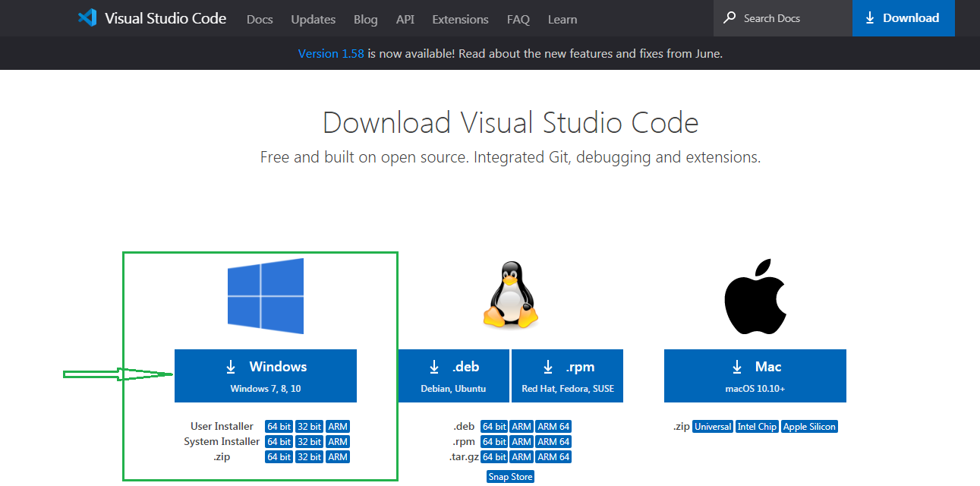This screenshot has height=486, width=980.
Task: Open the API page
Action: click(405, 19)
